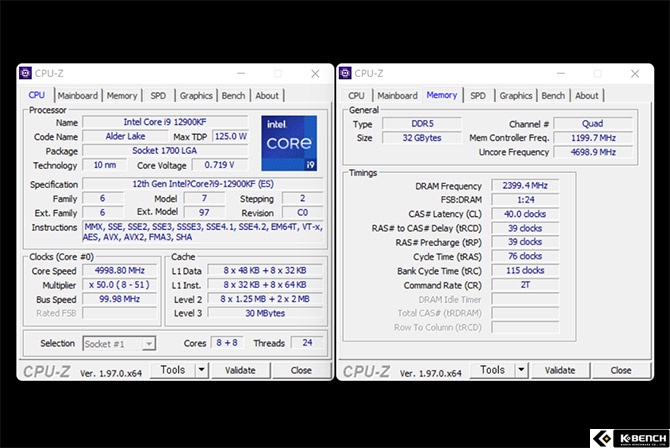Click processor name 'Intel Core i9 12900KF'
The image size is (670, 448).
[165, 122]
